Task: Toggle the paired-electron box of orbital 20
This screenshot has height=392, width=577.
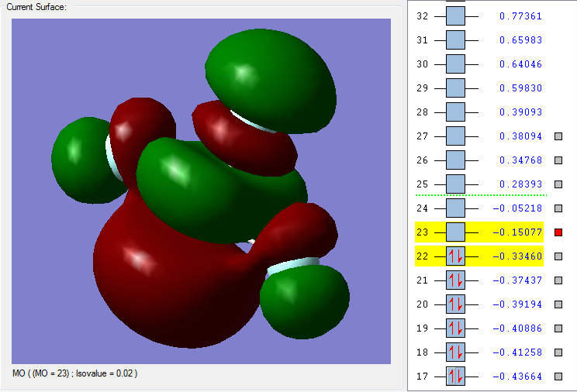Action: coord(455,304)
